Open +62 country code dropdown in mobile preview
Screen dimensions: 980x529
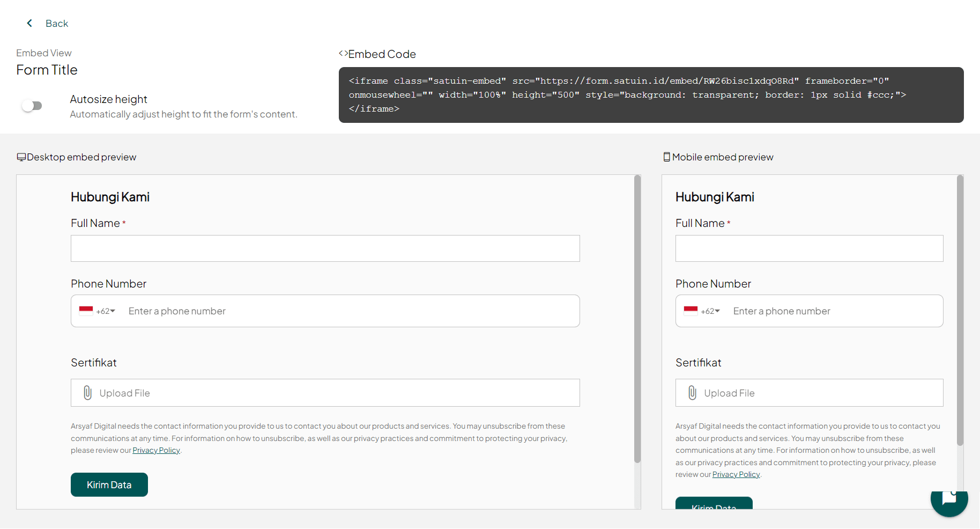[710, 311]
